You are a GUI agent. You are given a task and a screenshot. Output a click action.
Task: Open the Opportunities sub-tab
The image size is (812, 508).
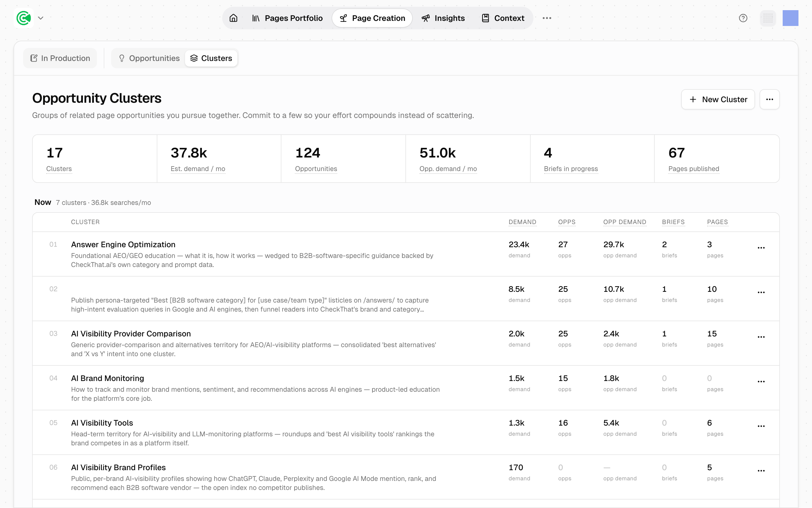coord(149,58)
